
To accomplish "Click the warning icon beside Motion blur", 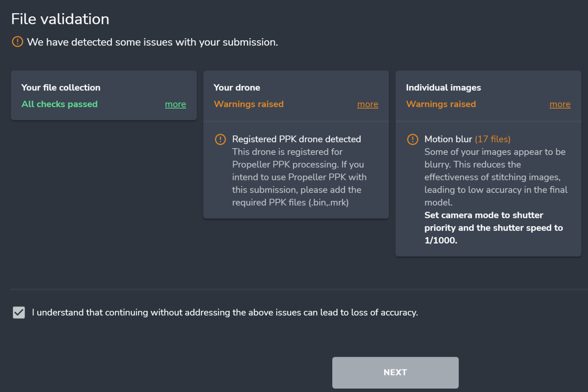I will click(x=412, y=139).
